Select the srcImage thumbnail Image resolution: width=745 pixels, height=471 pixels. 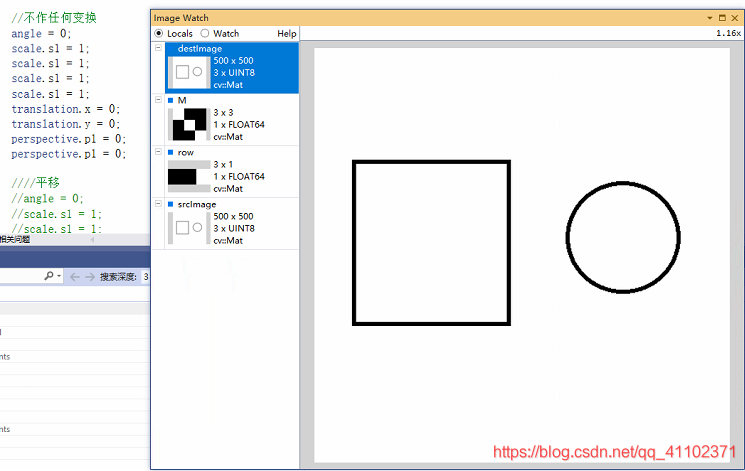pos(189,228)
